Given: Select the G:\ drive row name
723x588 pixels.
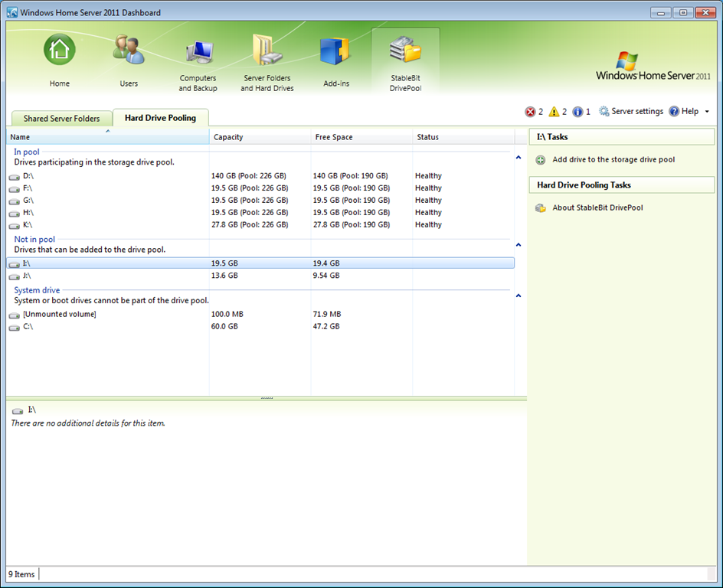Looking at the screenshot, I should (x=28, y=201).
